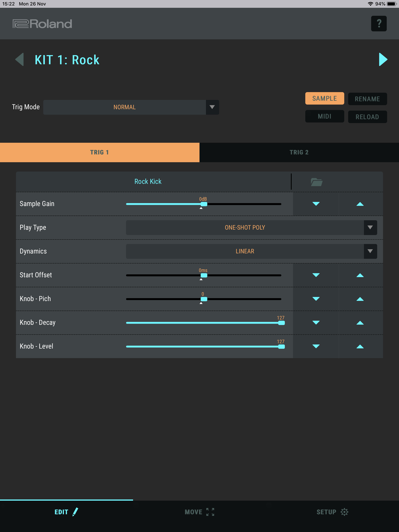The height and width of the screenshot is (532, 399).
Task: Decrease Knob - Decay with down arrow
Action: point(316,323)
